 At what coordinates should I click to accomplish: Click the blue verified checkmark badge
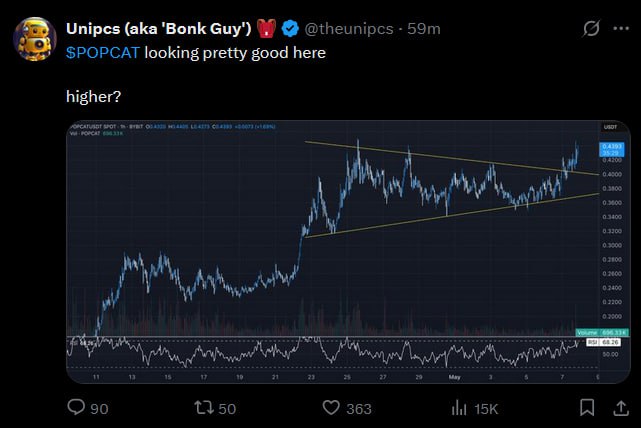[290, 29]
